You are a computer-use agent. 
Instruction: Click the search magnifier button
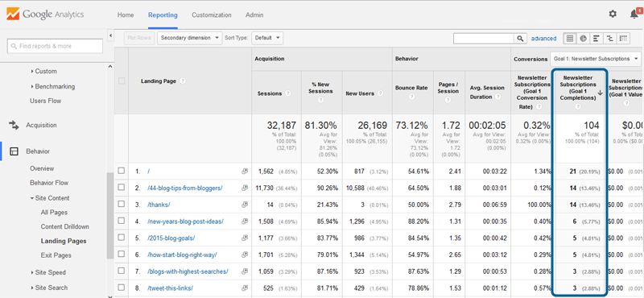[520, 38]
